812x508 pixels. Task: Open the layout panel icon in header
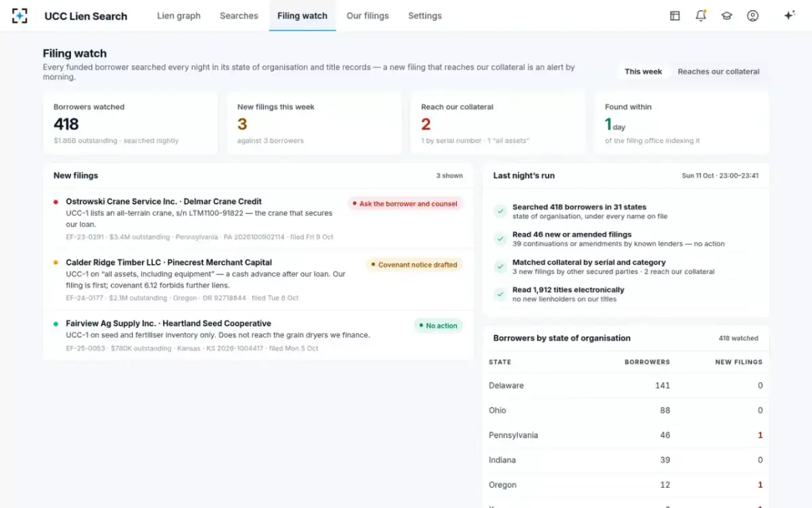click(675, 16)
